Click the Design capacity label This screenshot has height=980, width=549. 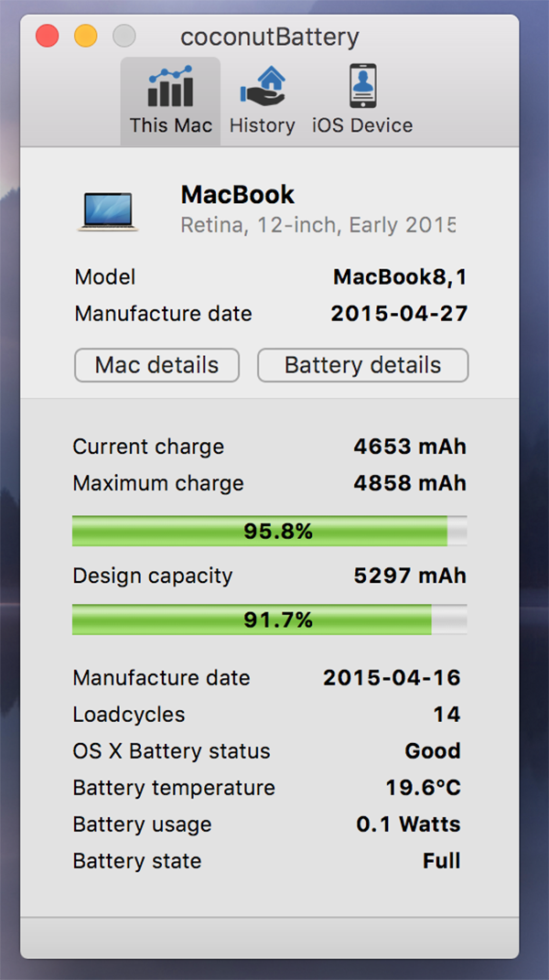click(153, 576)
